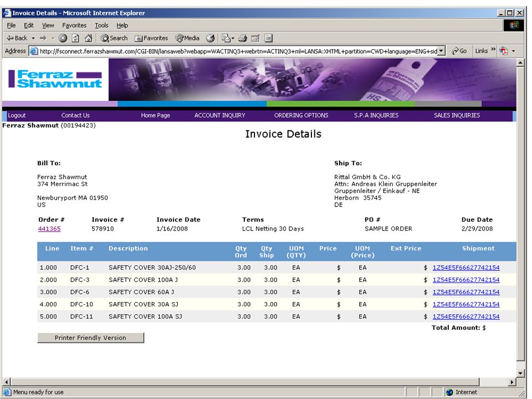This screenshot has width=532, height=399.
Task: Open the File menu
Action: point(11,25)
